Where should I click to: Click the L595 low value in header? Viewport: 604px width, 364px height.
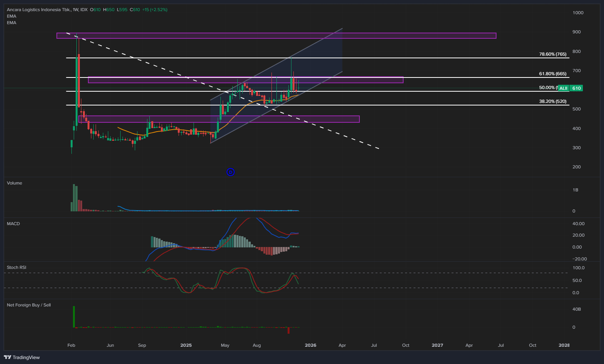click(x=122, y=10)
